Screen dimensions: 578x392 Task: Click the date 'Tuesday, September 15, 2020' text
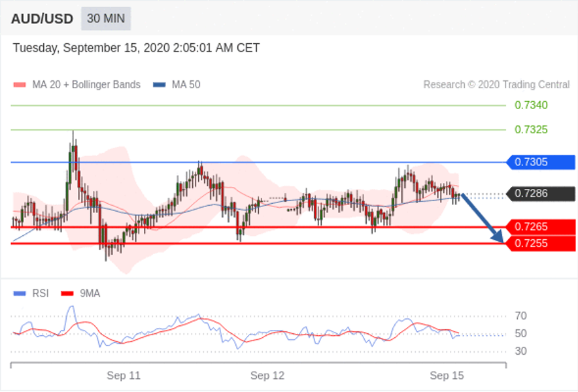(92, 48)
